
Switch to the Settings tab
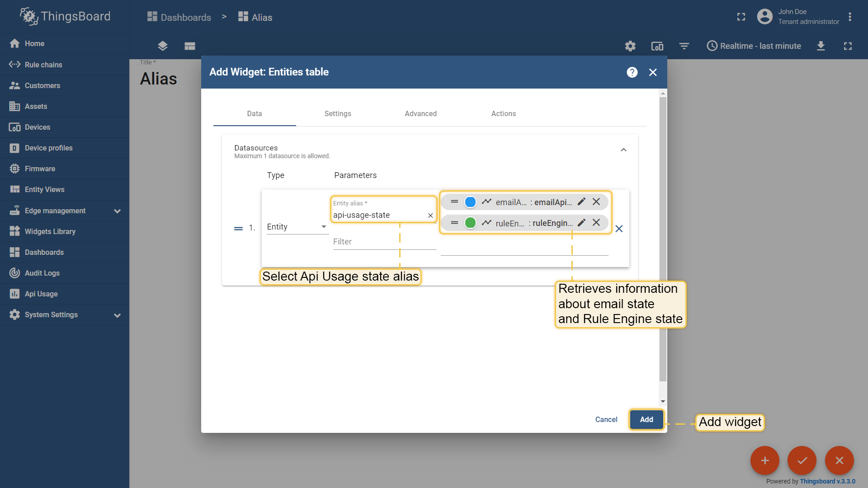tap(338, 114)
